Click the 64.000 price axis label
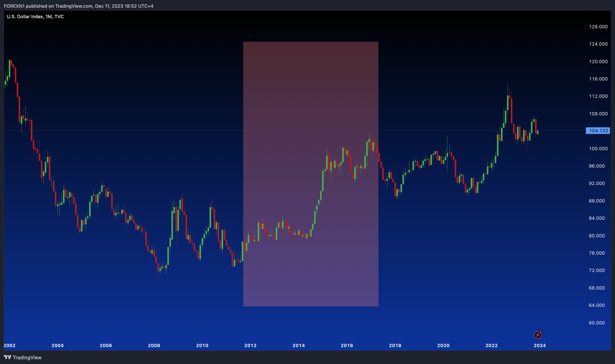This screenshot has width=615, height=364. tap(597, 305)
